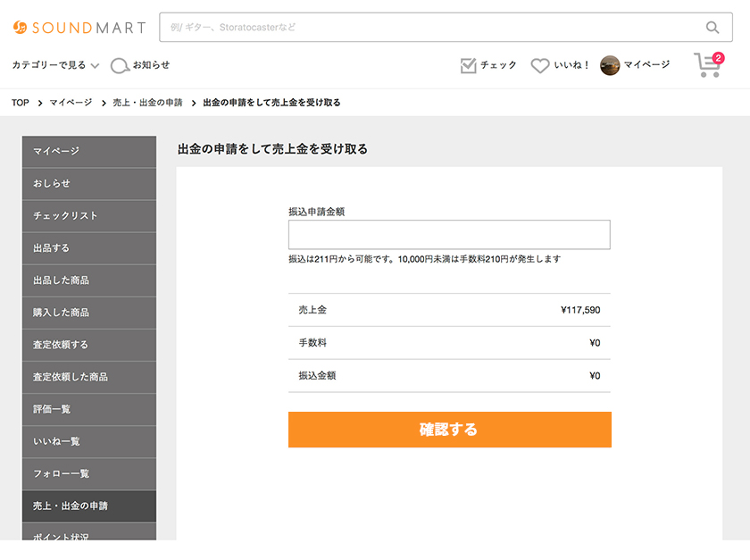Click the 確認する orange button
The height and width of the screenshot is (560, 750).
[x=449, y=430]
